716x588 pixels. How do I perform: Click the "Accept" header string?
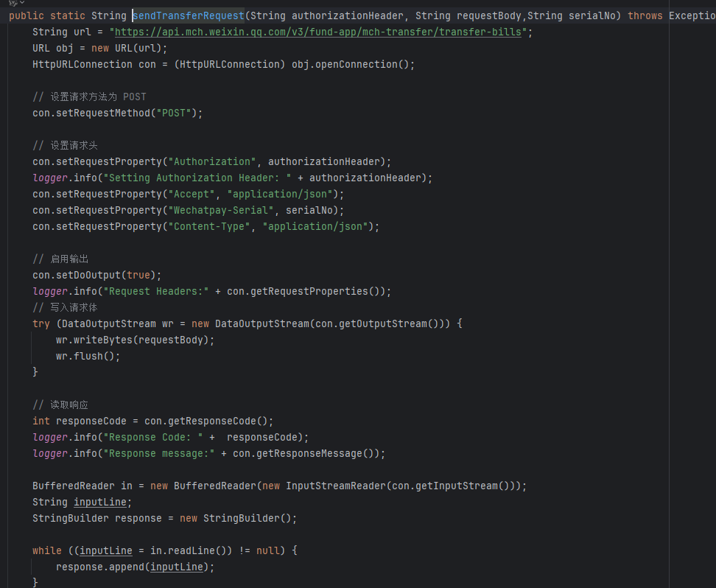(192, 195)
